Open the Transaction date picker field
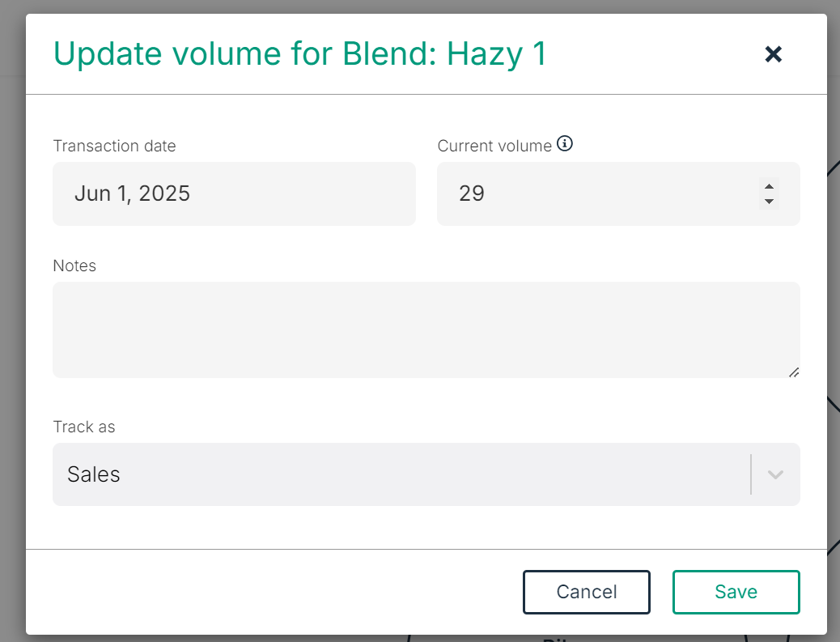This screenshot has height=642, width=840. click(x=234, y=193)
